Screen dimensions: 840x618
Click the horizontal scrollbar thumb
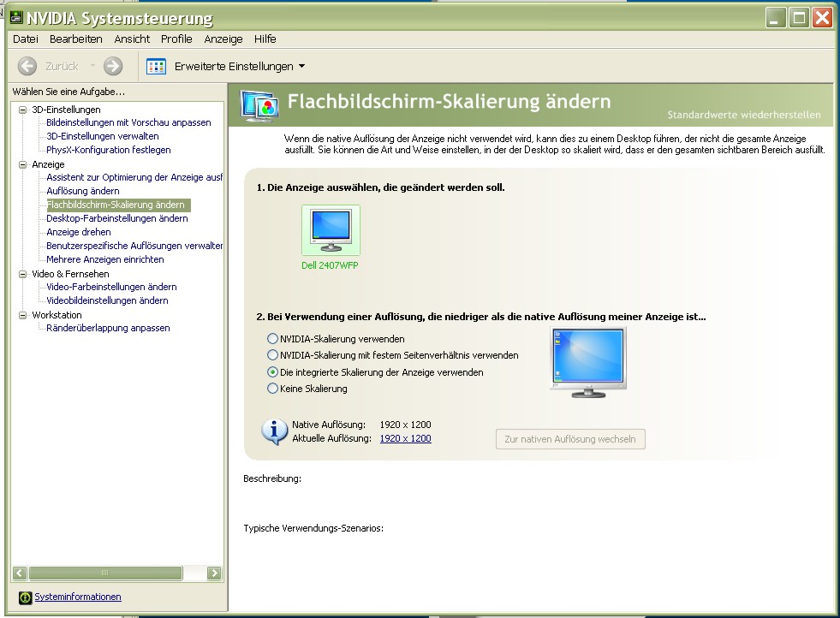[x=105, y=573]
